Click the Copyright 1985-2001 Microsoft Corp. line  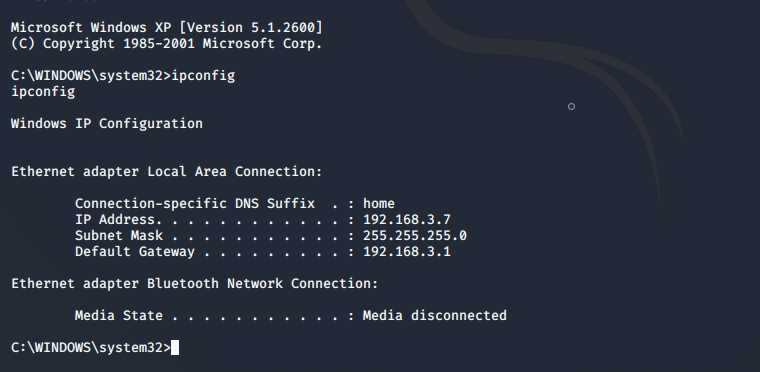click(167, 44)
